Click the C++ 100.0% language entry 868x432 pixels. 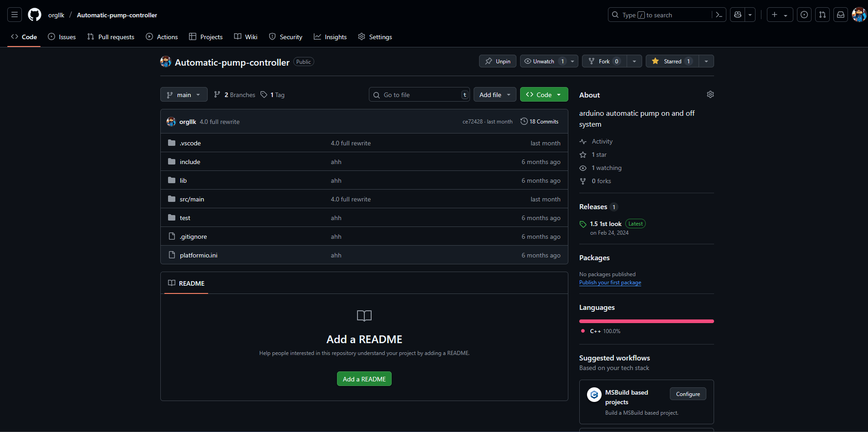point(601,331)
